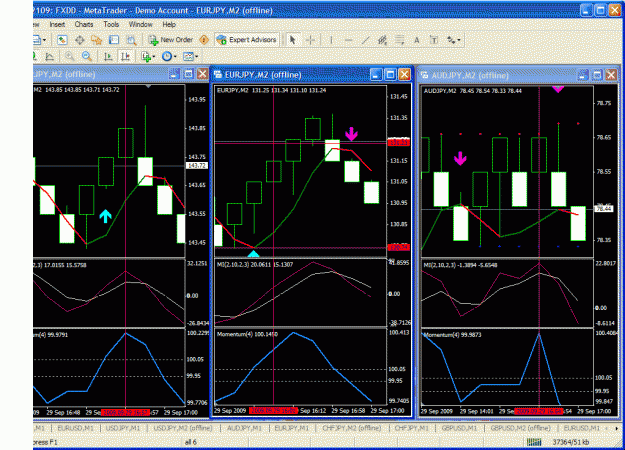The width and height of the screenshot is (625, 450).
Task: Click the zoom in magnifier icon
Action: (x=70, y=57)
